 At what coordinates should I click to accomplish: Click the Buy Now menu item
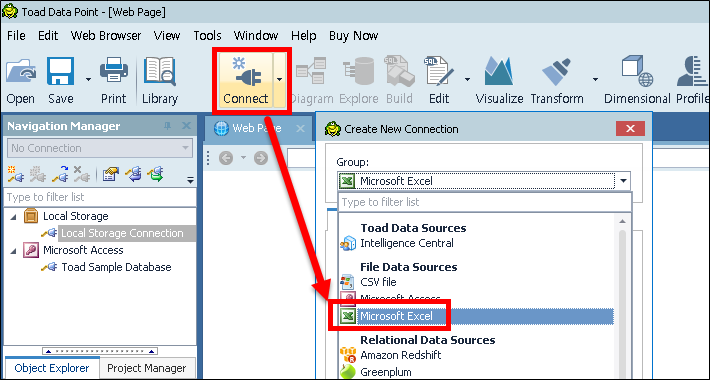pos(353,36)
